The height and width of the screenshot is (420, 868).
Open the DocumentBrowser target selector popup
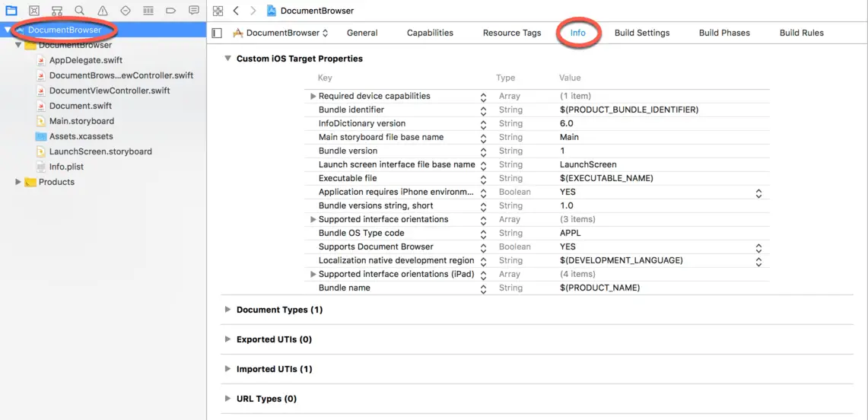click(281, 33)
